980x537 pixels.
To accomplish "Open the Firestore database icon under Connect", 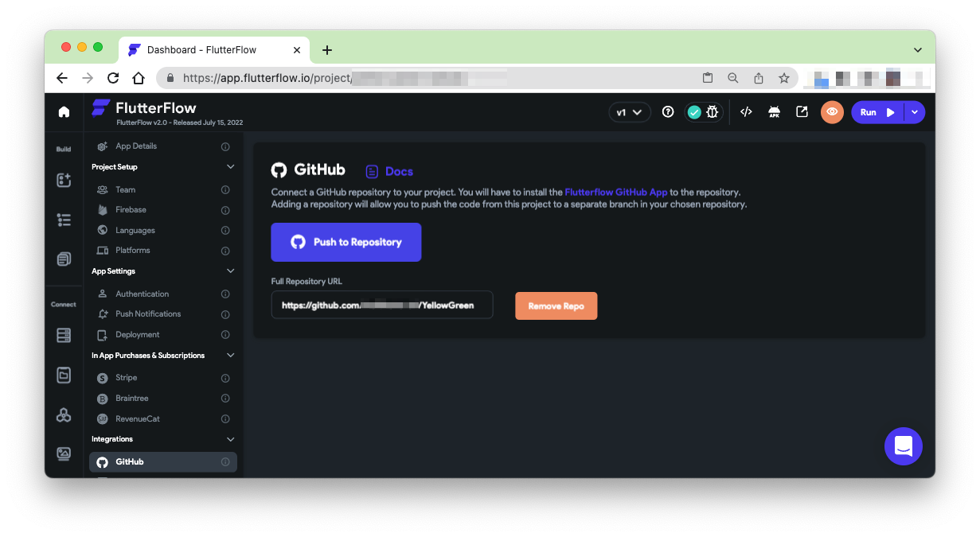I will 64,335.
